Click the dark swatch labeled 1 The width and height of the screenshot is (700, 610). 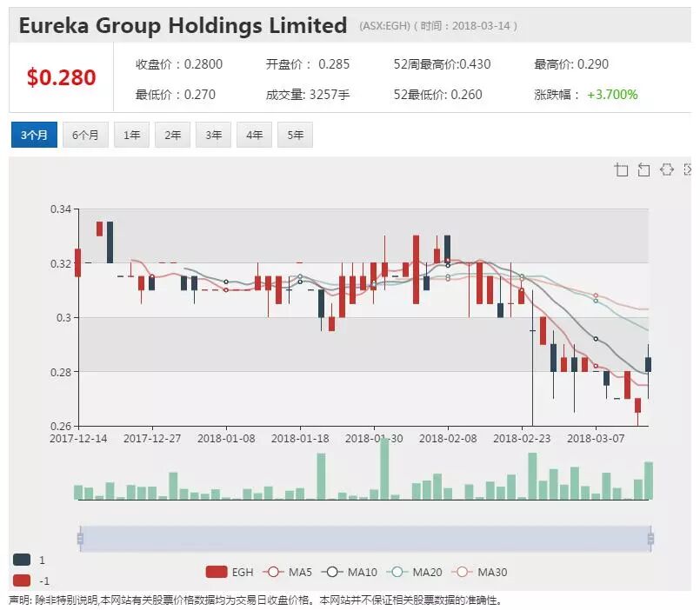[22, 560]
